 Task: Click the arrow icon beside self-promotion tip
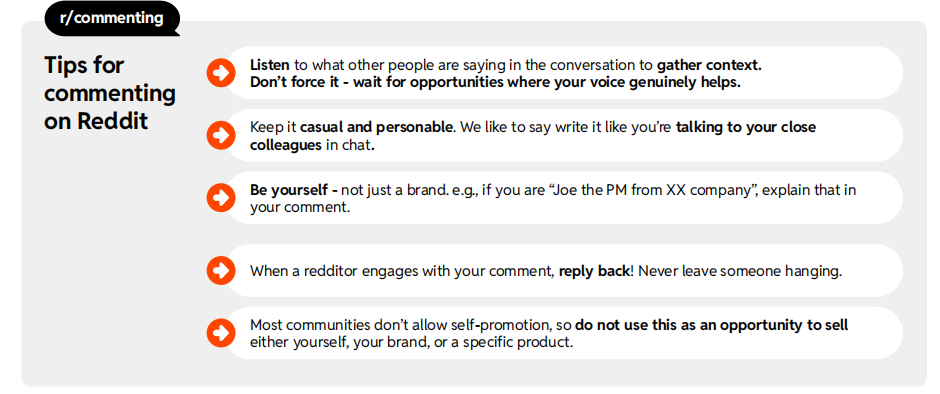221,333
